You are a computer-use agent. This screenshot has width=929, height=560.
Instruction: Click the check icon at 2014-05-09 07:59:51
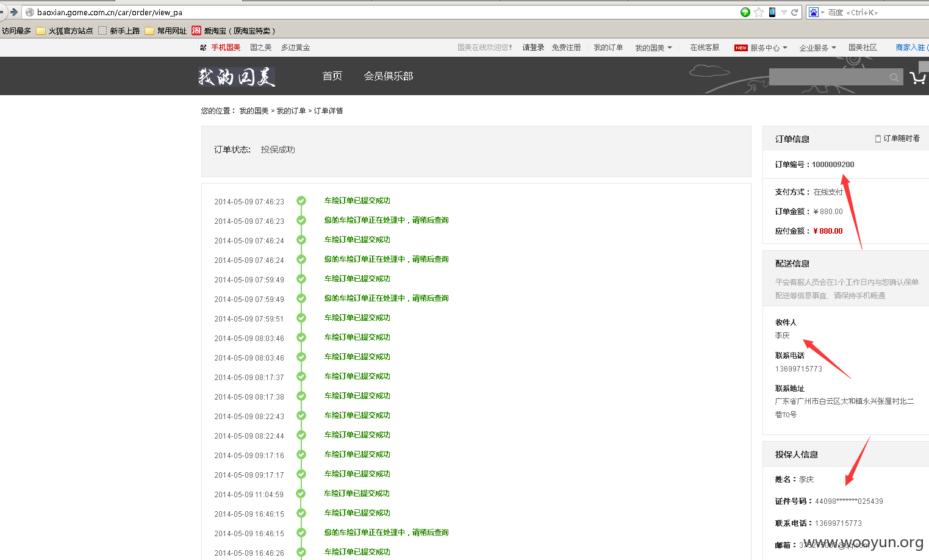pyautogui.click(x=301, y=318)
